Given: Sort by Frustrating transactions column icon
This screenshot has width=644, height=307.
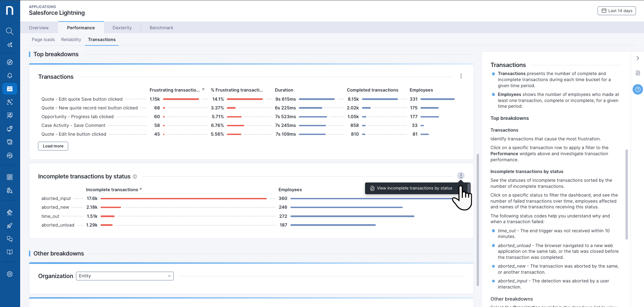Looking at the screenshot, I should point(203,90).
